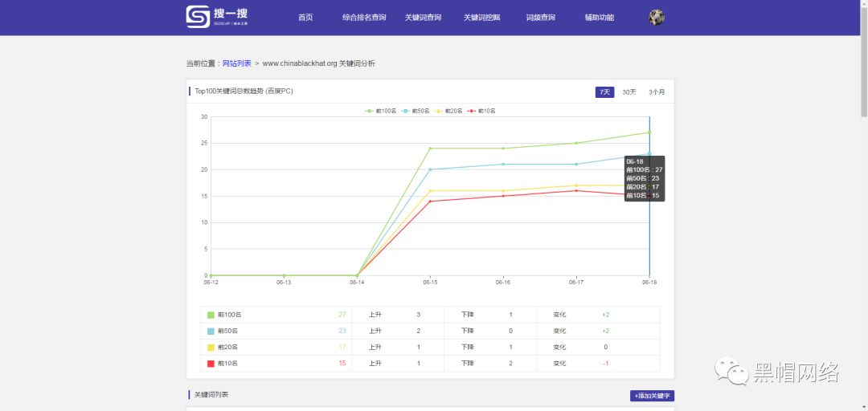Toggle 前10名 series in chart legend

coord(481,112)
